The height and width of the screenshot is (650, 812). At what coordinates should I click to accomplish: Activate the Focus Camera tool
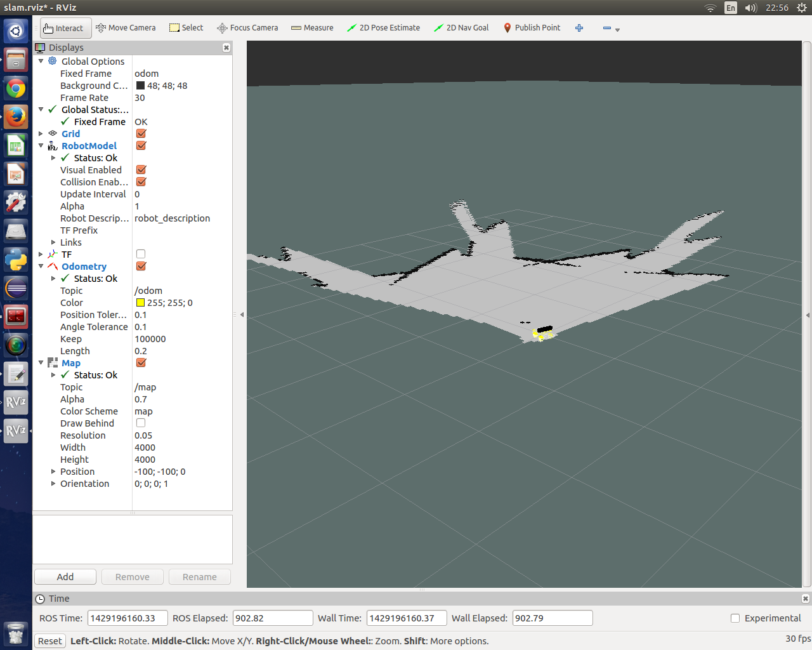coord(247,28)
